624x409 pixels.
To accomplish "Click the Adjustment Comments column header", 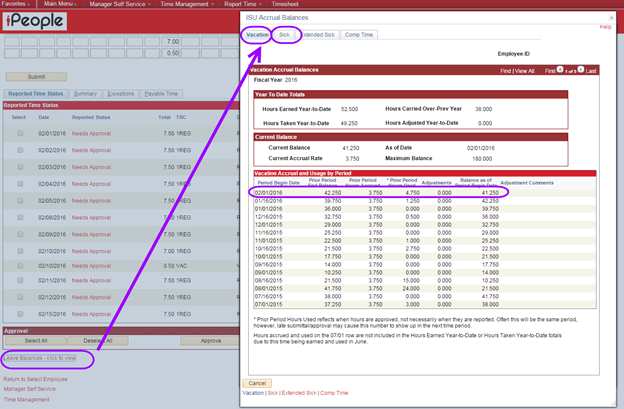I will [527, 183].
